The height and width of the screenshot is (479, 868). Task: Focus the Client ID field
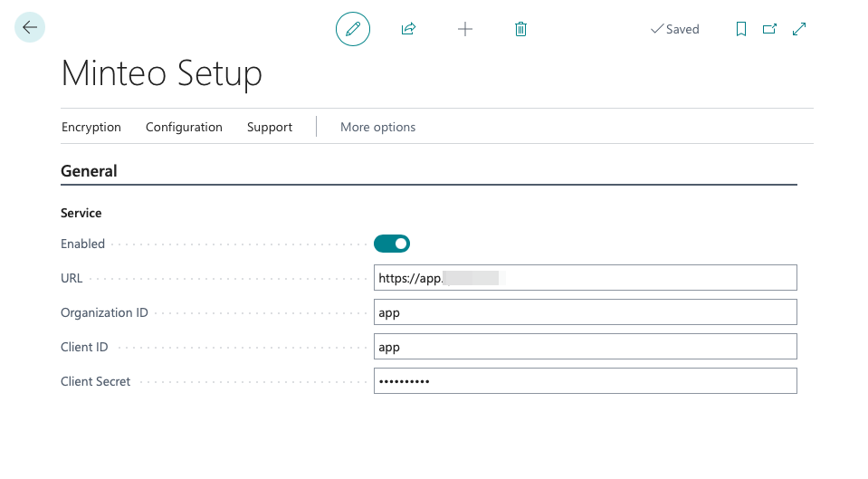(x=585, y=347)
